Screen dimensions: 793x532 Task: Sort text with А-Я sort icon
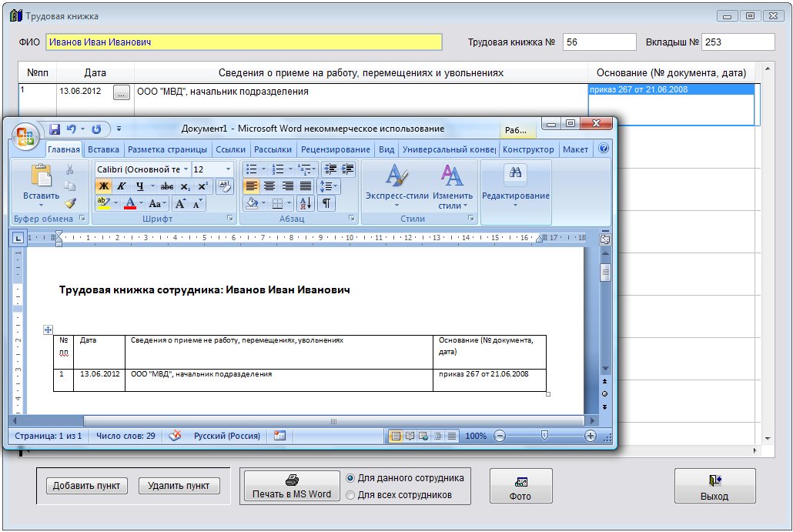pos(306,203)
